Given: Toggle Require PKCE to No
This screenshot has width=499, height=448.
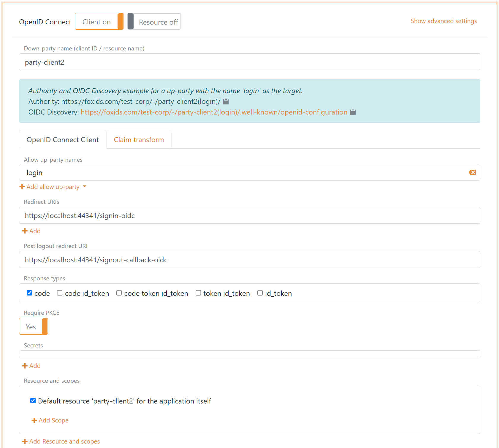Looking at the screenshot, I should pyautogui.click(x=34, y=326).
